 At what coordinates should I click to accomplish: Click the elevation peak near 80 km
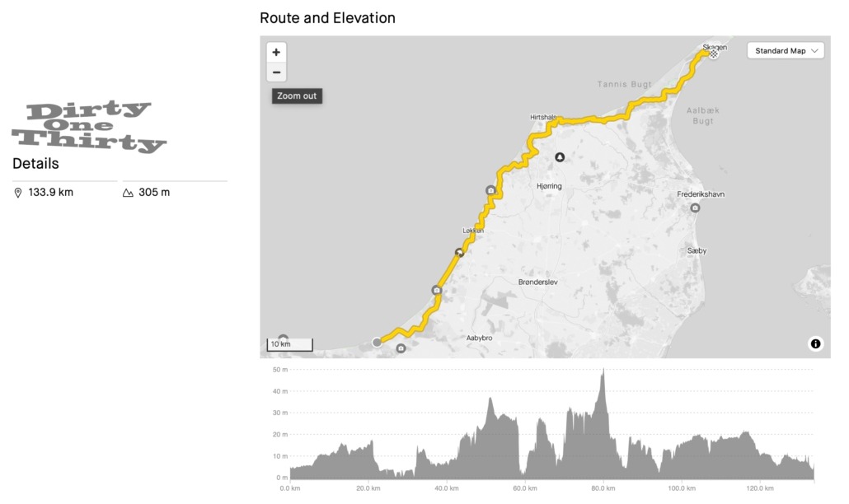tap(603, 372)
